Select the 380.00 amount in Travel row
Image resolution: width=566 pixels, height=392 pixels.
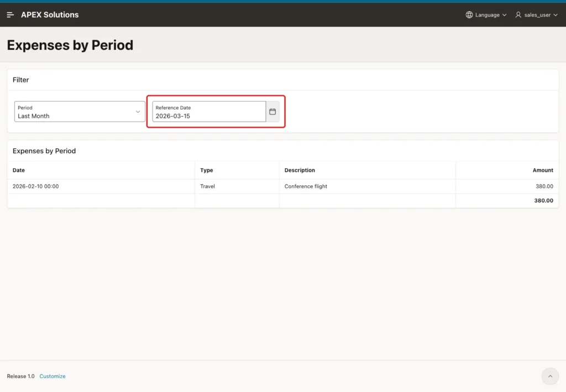(x=544, y=186)
